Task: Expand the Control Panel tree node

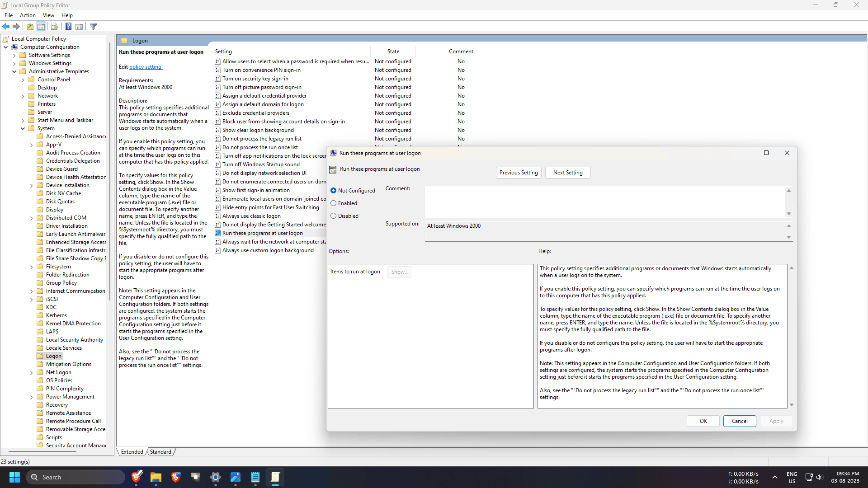Action: point(23,80)
